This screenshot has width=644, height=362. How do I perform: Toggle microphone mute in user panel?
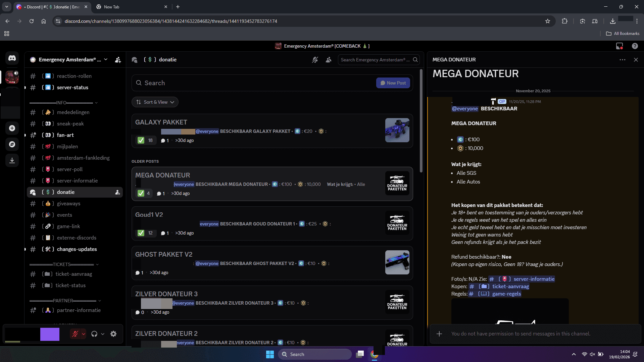click(75, 334)
